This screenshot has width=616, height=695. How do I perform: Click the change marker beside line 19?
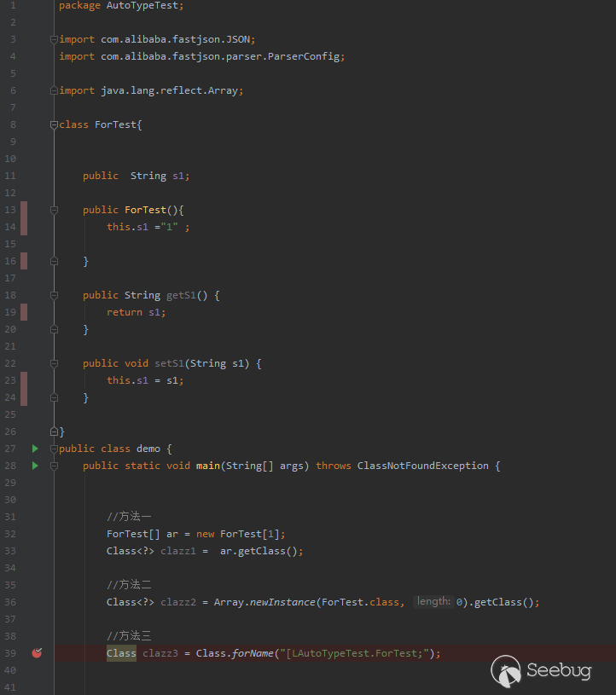tap(24, 312)
